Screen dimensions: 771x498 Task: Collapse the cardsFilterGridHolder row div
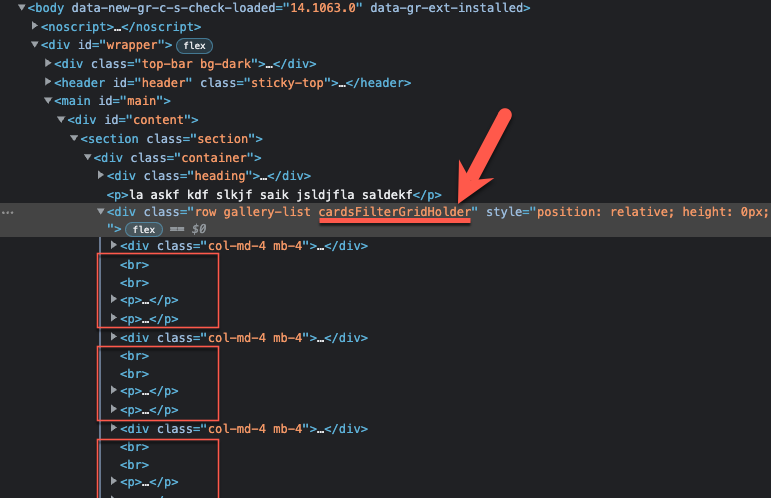(x=100, y=212)
